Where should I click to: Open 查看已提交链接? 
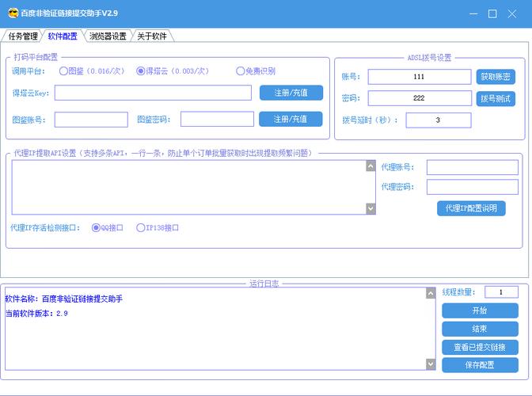point(480,347)
